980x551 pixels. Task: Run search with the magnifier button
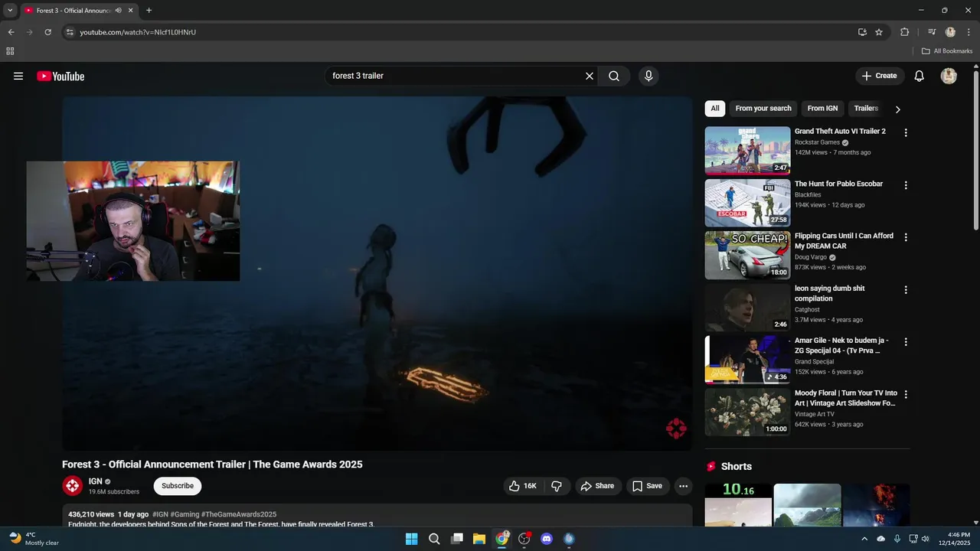[614, 76]
